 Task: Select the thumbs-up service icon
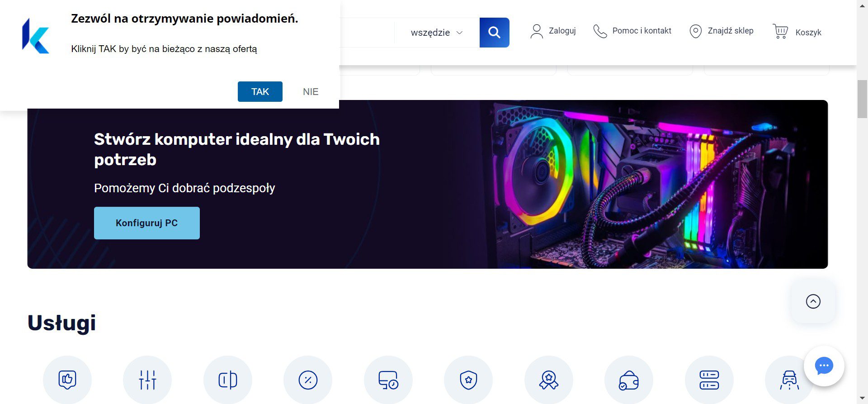67,380
